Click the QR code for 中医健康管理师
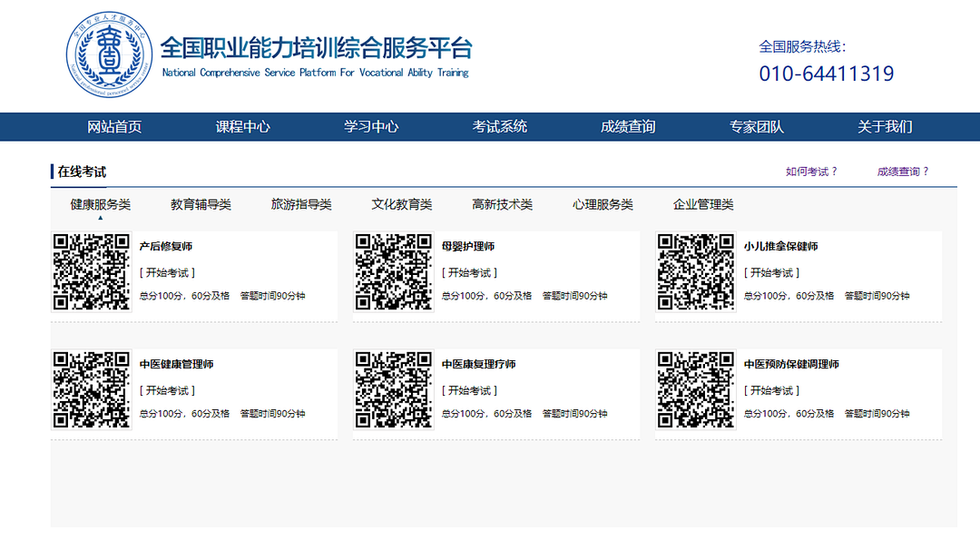Screen dimensions: 980x540 (x=92, y=389)
